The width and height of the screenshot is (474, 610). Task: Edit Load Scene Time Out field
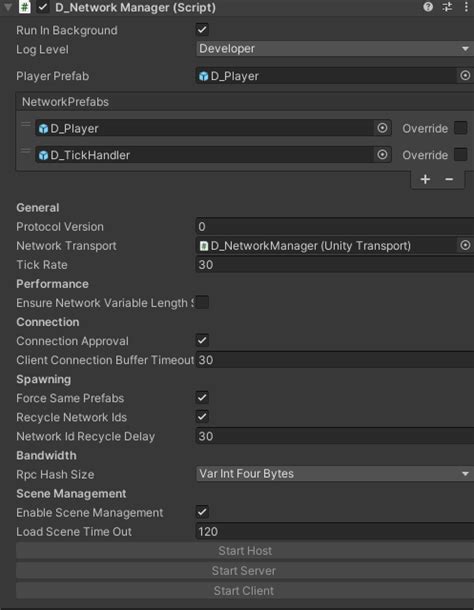click(335, 531)
